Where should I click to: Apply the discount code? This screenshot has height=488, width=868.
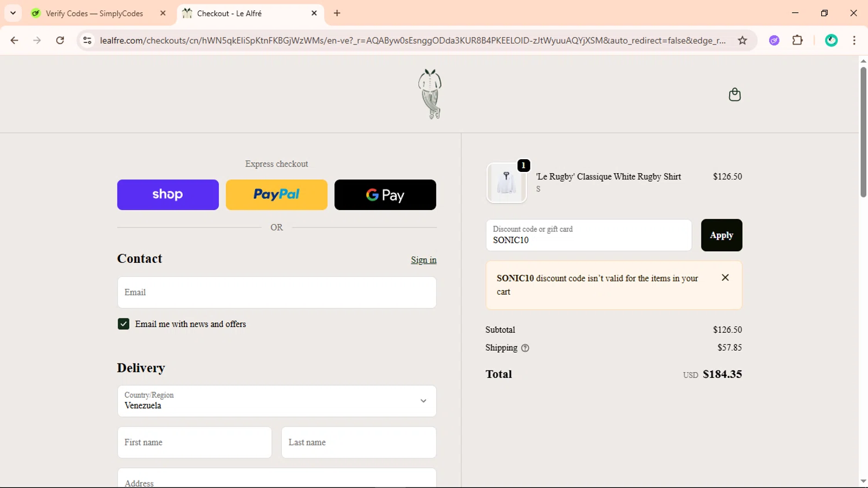tap(722, 235)
